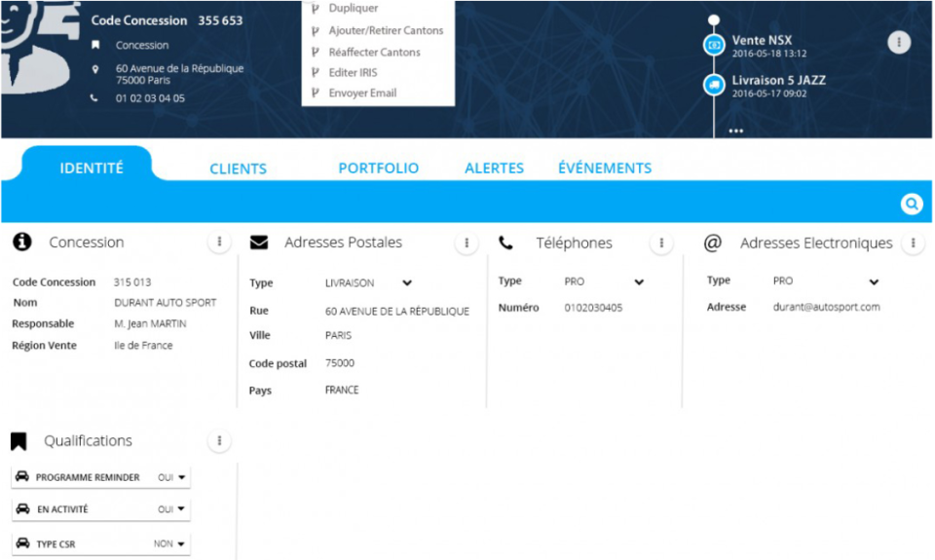
Task: Select Ajouter/Retirer Cantons menu entry
Action: point(386,30)
